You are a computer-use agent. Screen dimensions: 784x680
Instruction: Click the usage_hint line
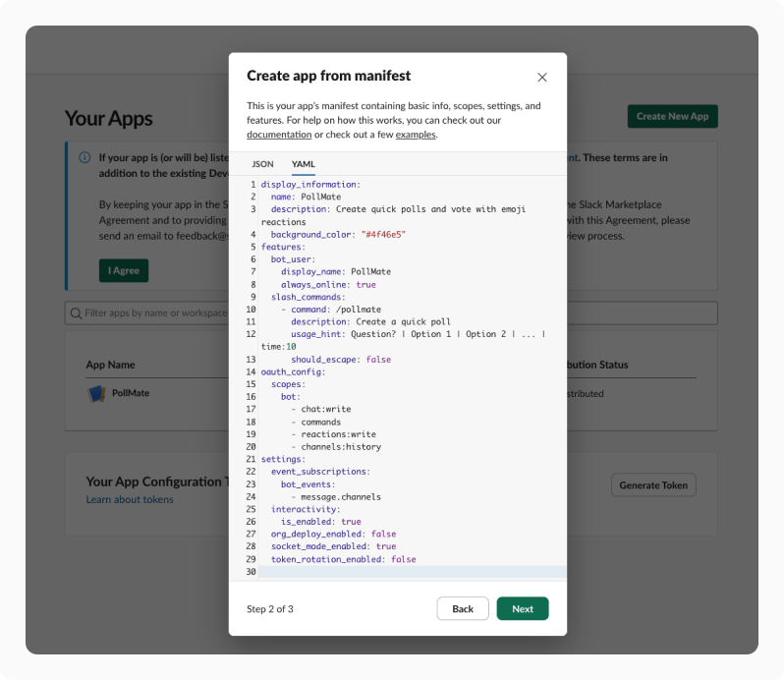point(403,340)
